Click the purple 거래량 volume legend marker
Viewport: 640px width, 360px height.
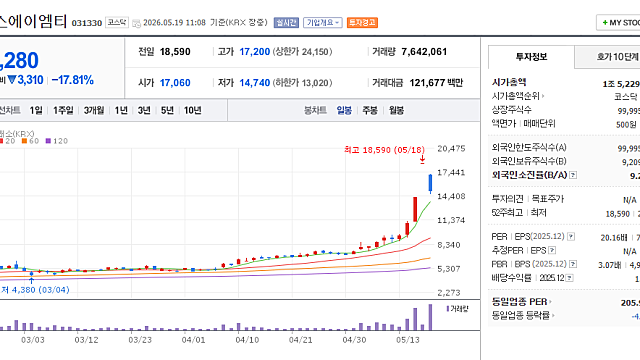coord(448,309)
